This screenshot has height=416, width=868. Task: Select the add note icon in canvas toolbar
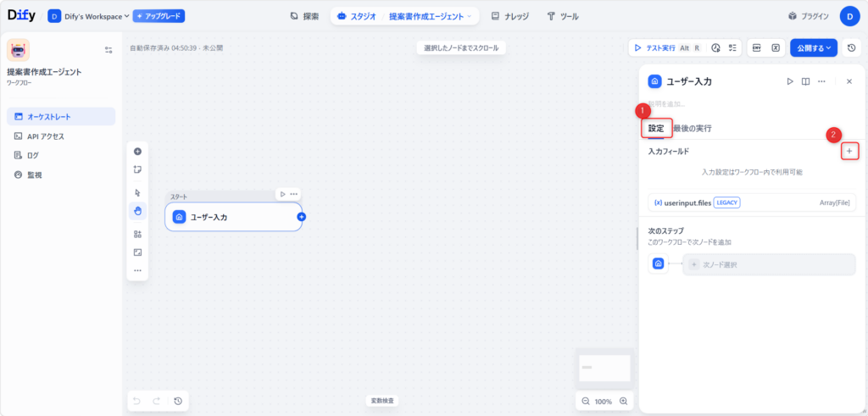coord(137,169)
